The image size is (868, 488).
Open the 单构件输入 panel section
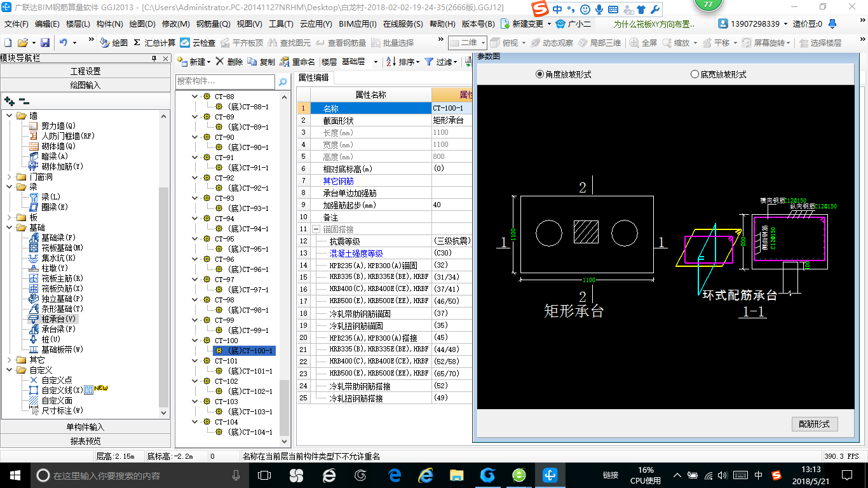pyautogui.click(x=86, y=427)
